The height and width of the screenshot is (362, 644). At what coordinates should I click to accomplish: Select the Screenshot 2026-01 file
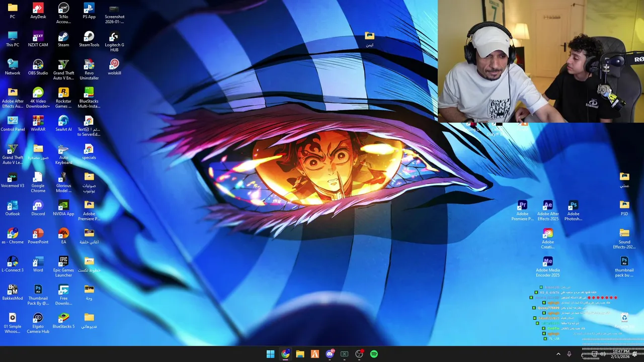coord(114,13)
